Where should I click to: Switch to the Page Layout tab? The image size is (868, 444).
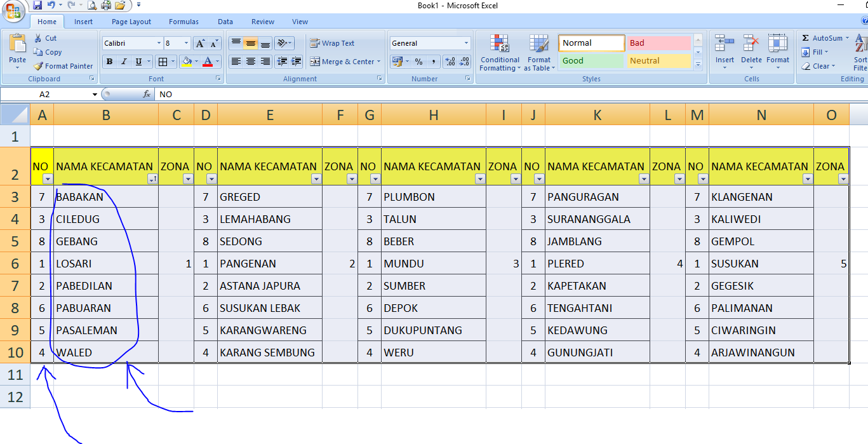[131, 22]
